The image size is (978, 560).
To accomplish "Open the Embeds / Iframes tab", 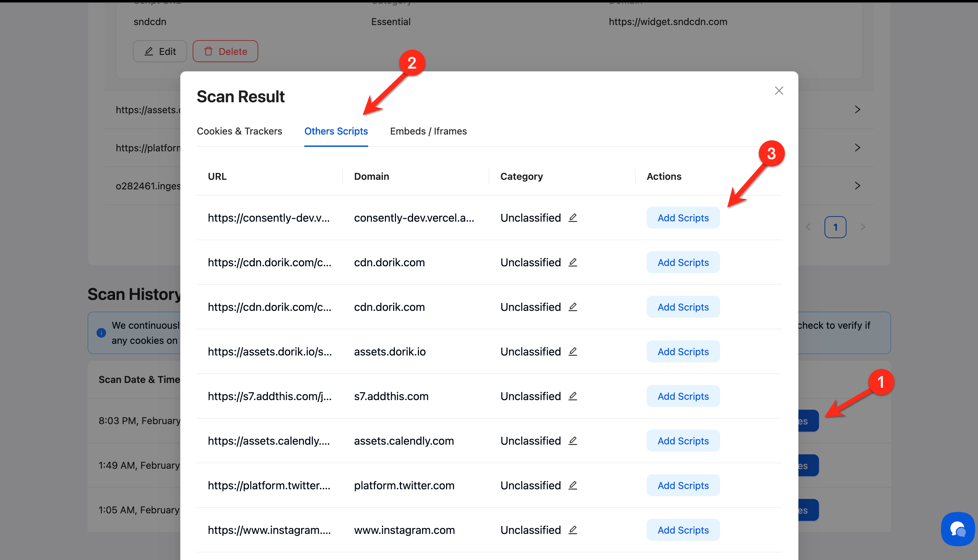I will coord(428,131).
